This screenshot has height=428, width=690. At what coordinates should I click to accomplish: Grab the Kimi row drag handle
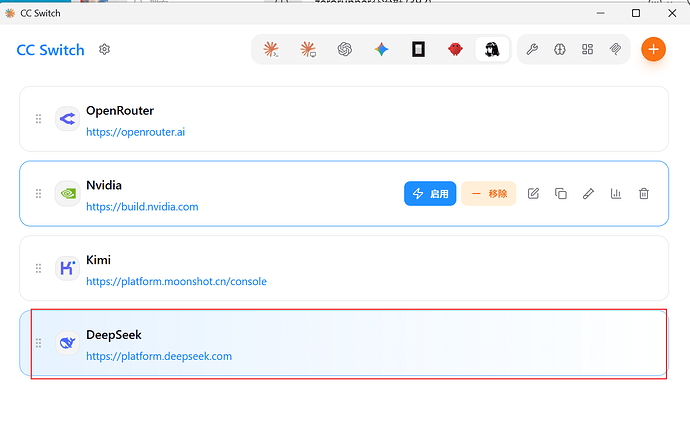click(x=38, y=268)
